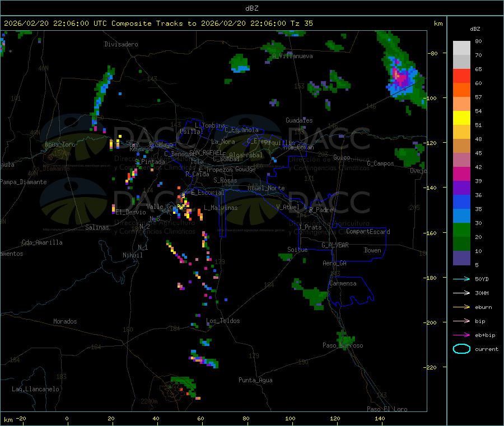The width and height of the screenshot is (504, 426).
Task: Select the magenta 39–42 dBZ swatch
Action: tap(461, 174)
